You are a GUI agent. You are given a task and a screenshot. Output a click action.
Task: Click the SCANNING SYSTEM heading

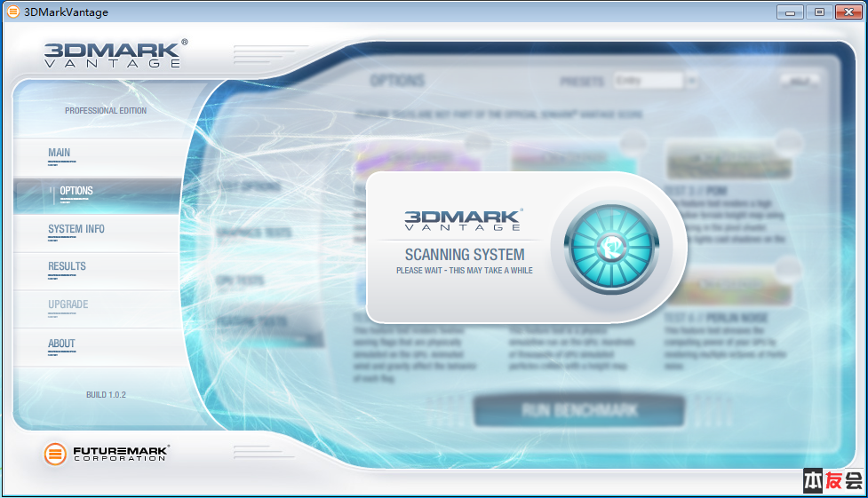(x=465, y=255)
